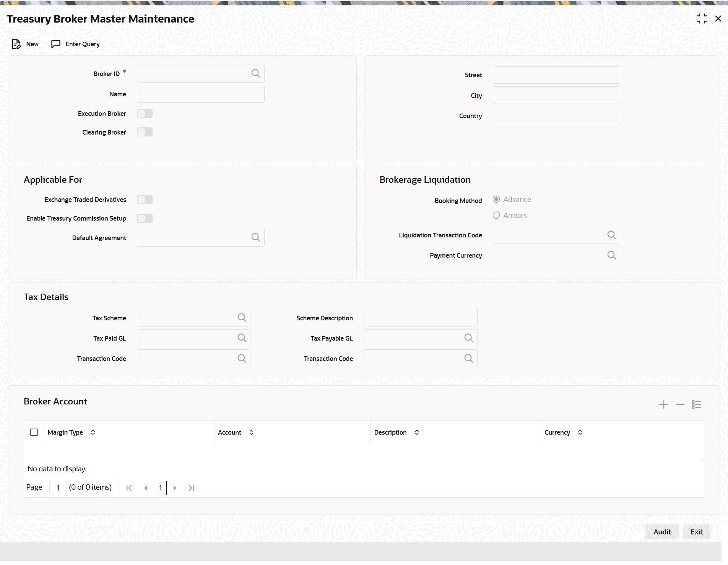728x565 pixels.
Task: Select Advance booking method
Action: pos(496,199)
